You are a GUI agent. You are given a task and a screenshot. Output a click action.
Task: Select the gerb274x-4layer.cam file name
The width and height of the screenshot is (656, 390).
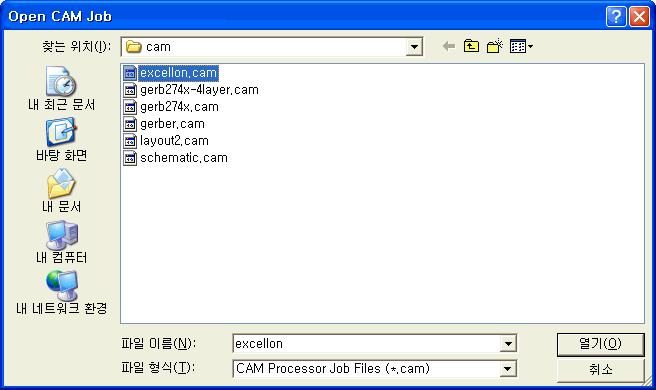coord(199,90)
